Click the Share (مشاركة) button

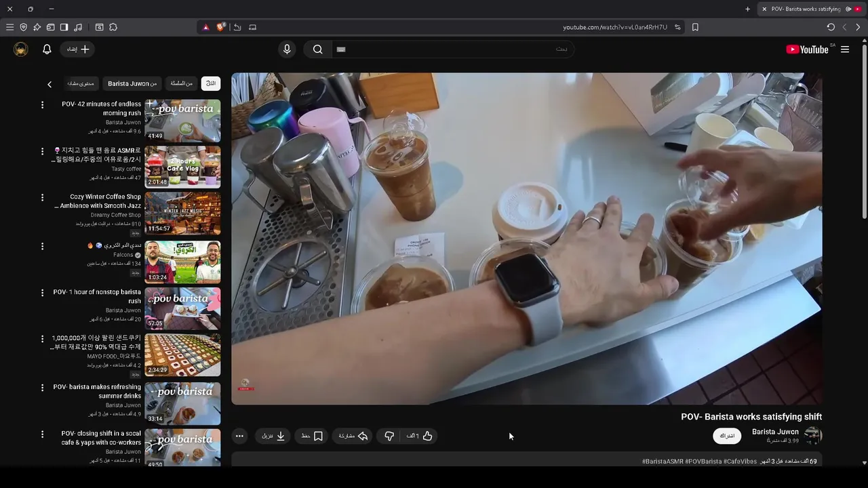point(353,436)
